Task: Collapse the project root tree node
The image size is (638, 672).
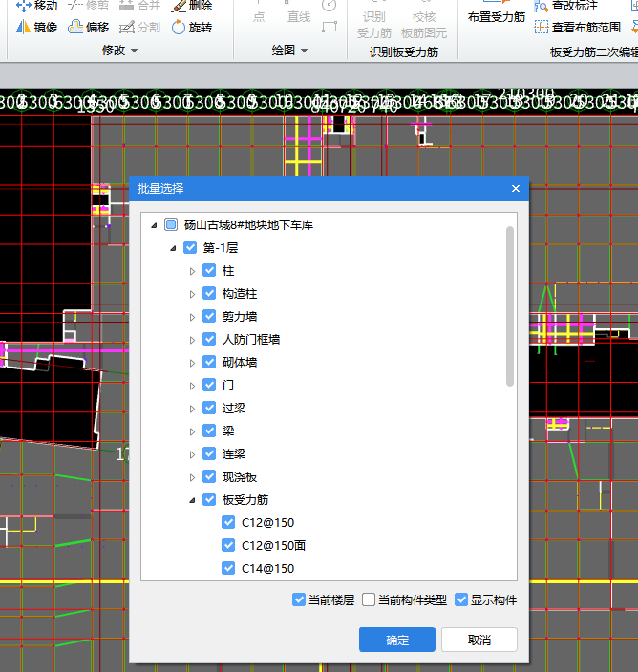Action: [154, 225]
